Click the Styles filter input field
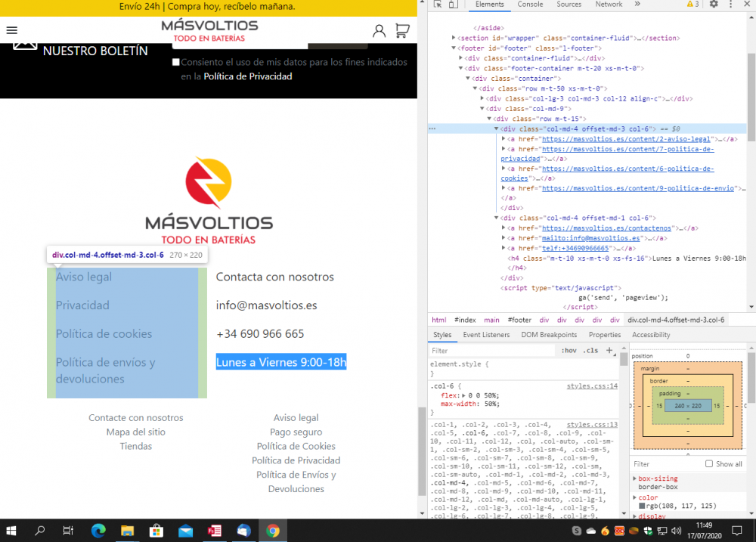756x542 pixels. [492, 351]
